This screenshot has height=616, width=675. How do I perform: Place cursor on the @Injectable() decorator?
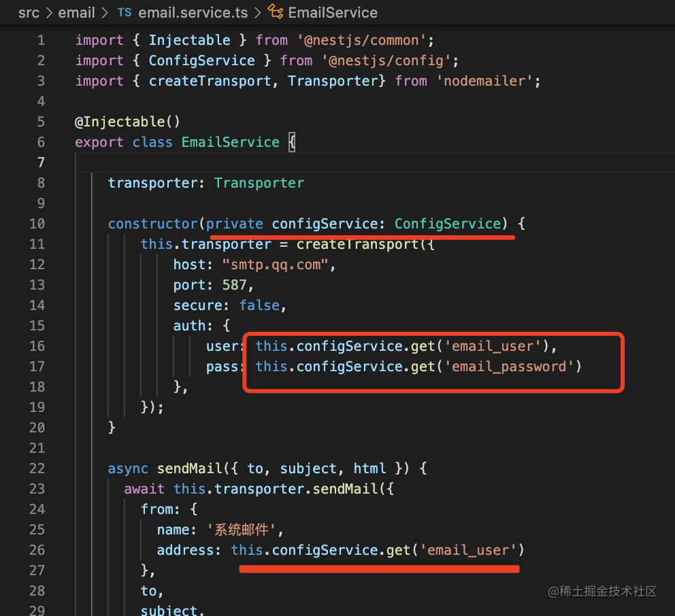point(127,122)
